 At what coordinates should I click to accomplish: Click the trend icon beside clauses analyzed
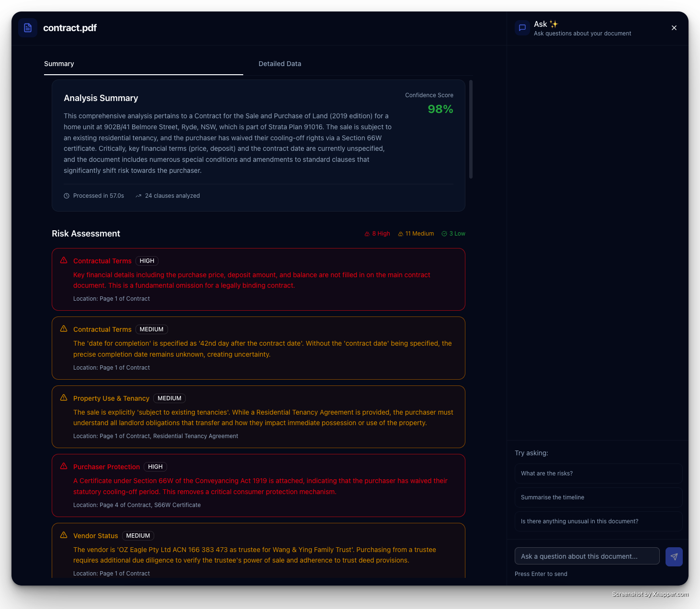(138, 196)
